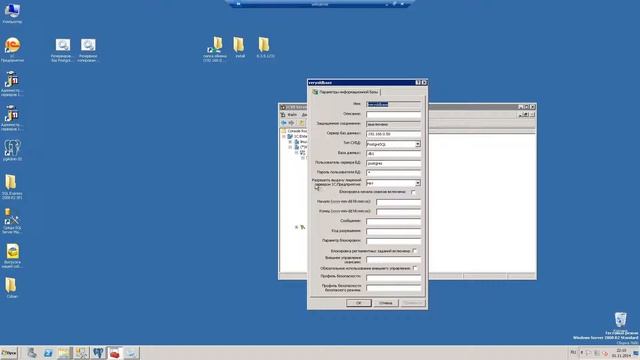Click the База данных field
The image size is (640, 360).
click(393, 153)
